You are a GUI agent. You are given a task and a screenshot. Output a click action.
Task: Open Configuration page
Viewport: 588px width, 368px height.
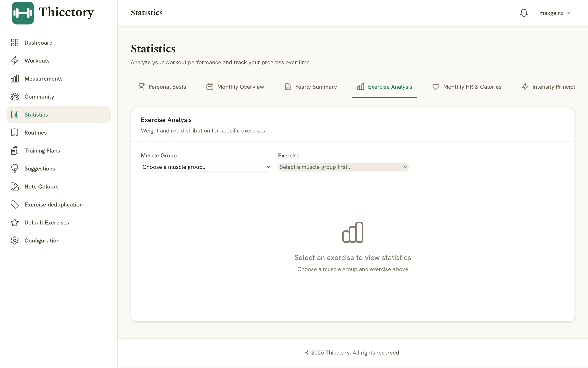(59, 241)
